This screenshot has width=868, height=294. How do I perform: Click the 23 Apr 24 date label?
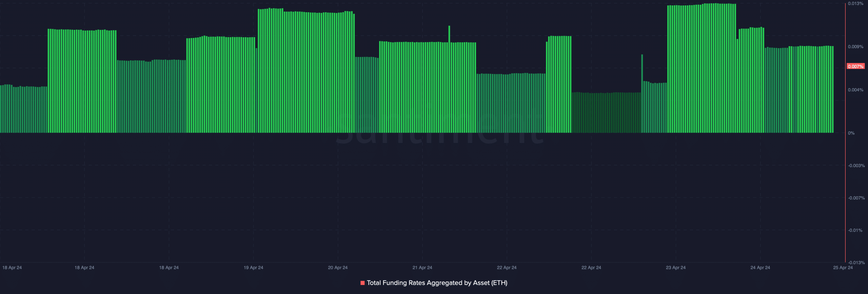tap(675, 268)
